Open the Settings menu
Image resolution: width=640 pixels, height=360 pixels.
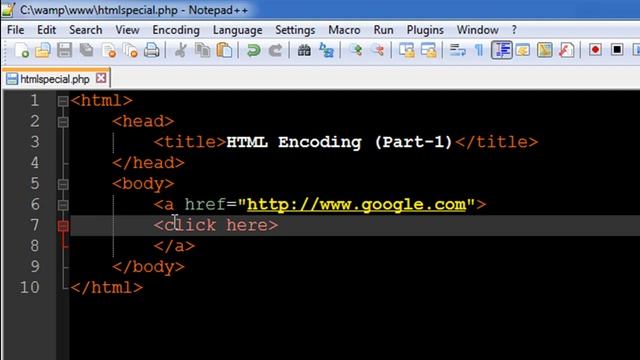coord(295,30)
